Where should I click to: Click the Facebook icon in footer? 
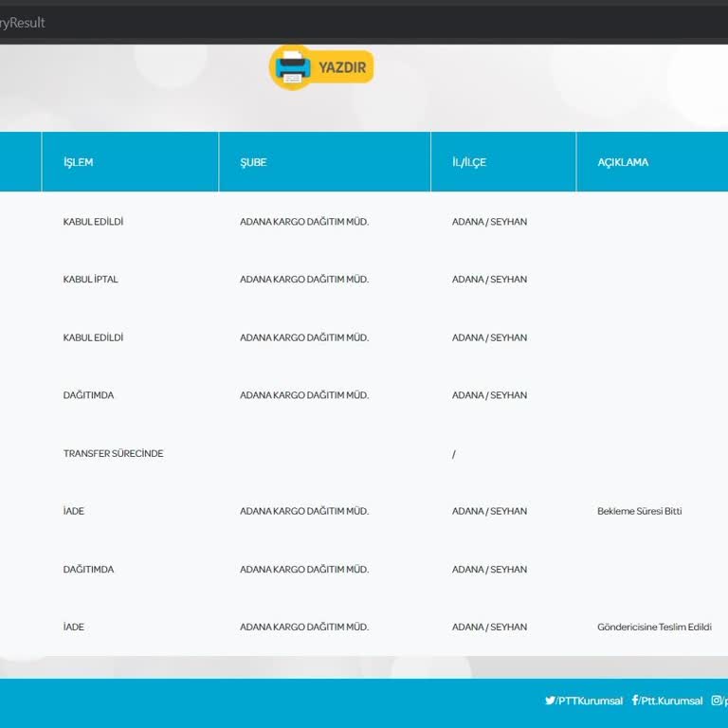(635, 701)
